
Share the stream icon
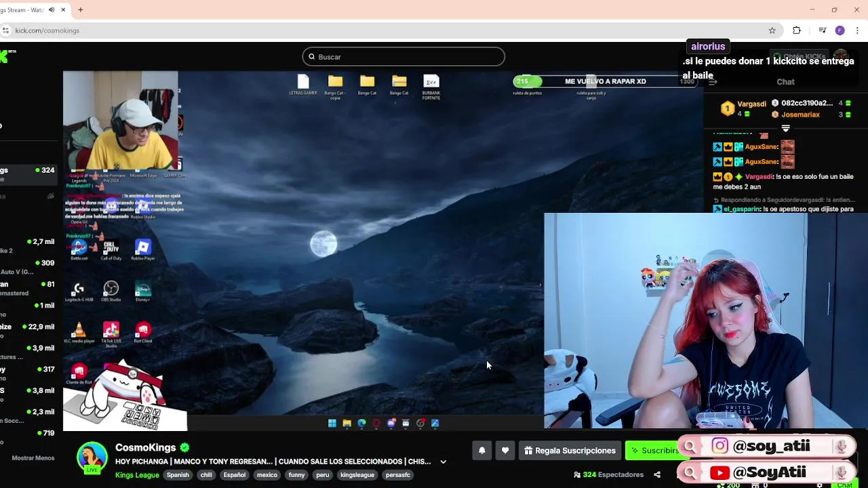[x=656, y=475]
